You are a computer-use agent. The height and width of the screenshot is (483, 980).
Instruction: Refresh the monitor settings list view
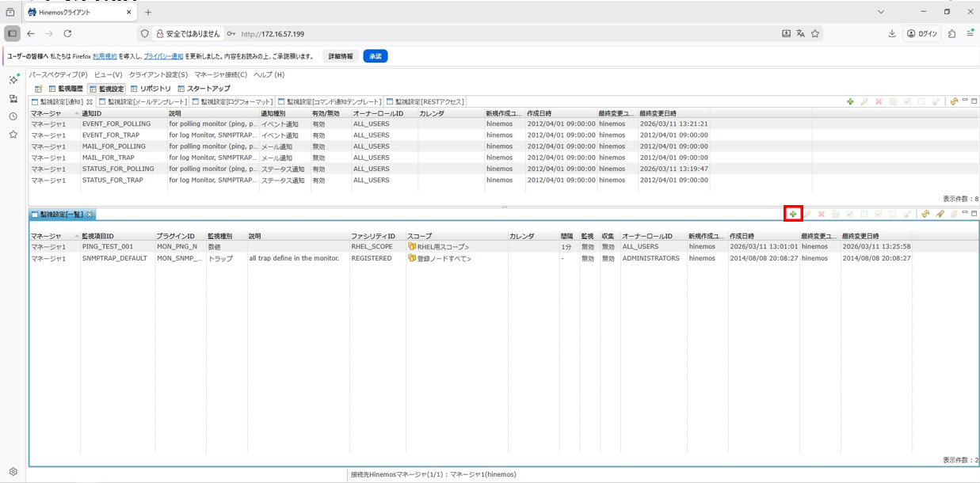click(x=925, y=214)
